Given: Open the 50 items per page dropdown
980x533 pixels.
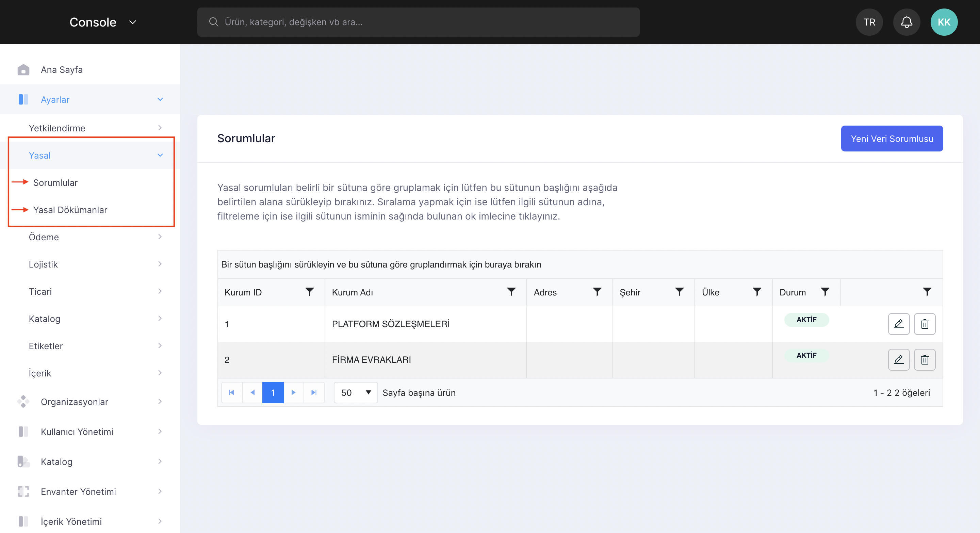Looking at the screenshot, I should pyautogui.click(x=356, y=392).
